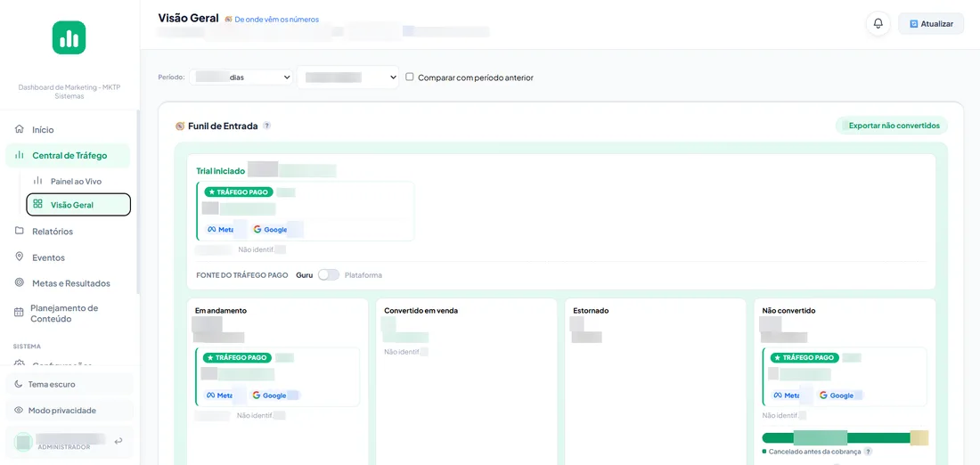Go to Início in the sidebar

tap(69, 130)
